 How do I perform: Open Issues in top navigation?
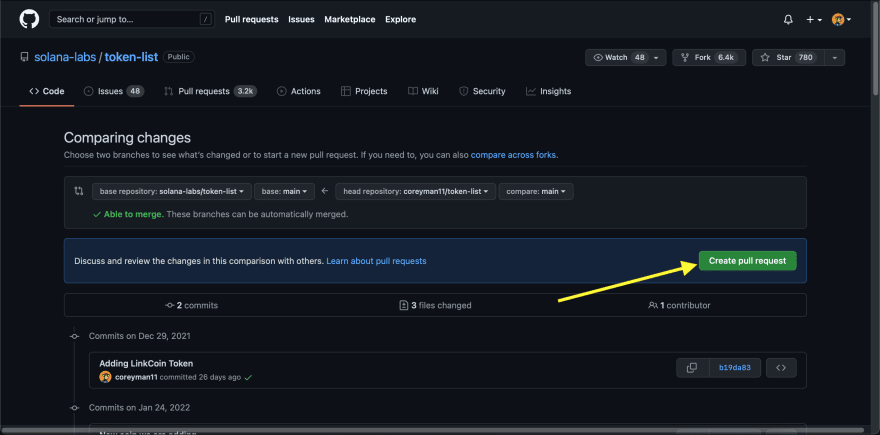click(x=301, y=19)
